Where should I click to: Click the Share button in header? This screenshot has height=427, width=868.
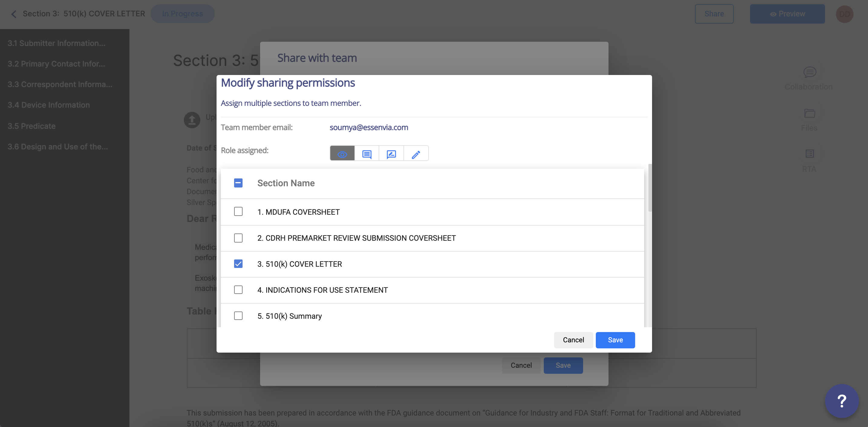714,14
